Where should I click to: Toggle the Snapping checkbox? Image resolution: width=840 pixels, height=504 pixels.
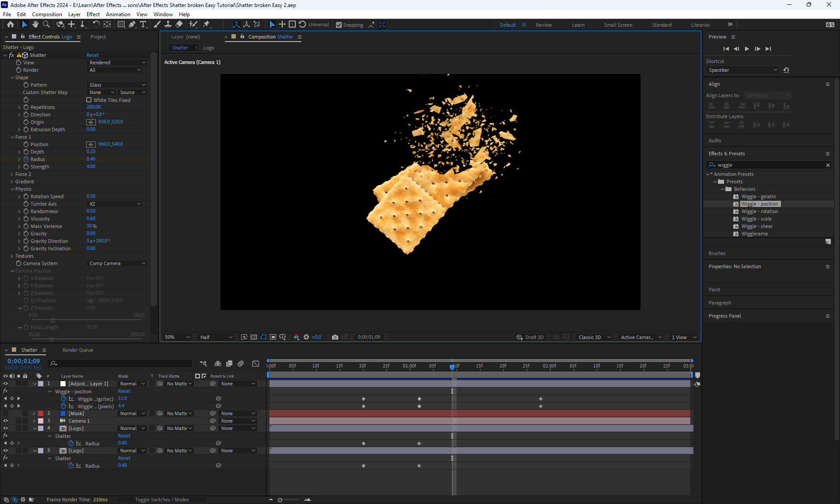click(339, 25)
